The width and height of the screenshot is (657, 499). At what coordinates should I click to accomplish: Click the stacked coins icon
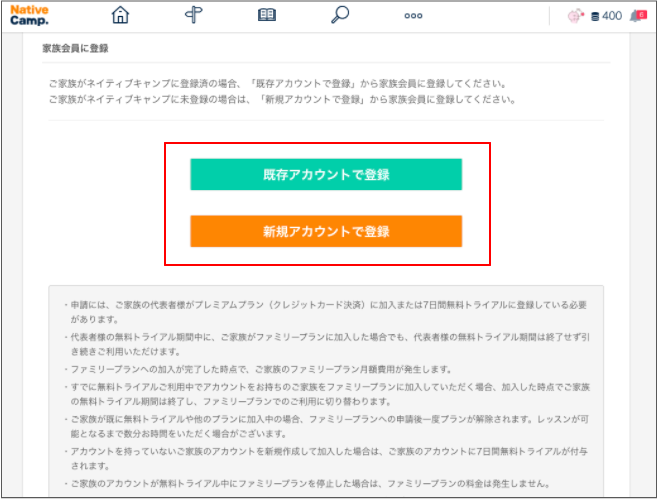595,17
